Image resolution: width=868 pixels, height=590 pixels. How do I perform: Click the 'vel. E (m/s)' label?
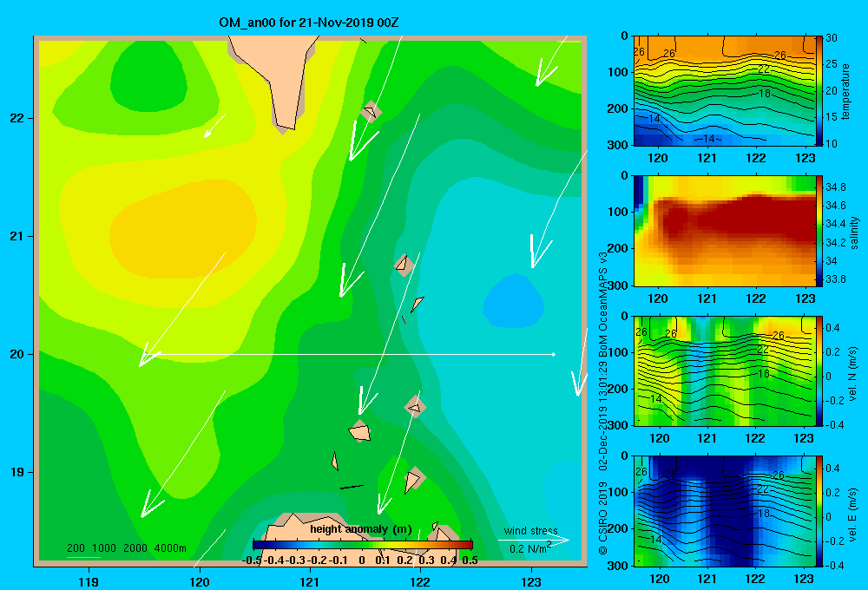pyautogui.click(x=853, y=514)
